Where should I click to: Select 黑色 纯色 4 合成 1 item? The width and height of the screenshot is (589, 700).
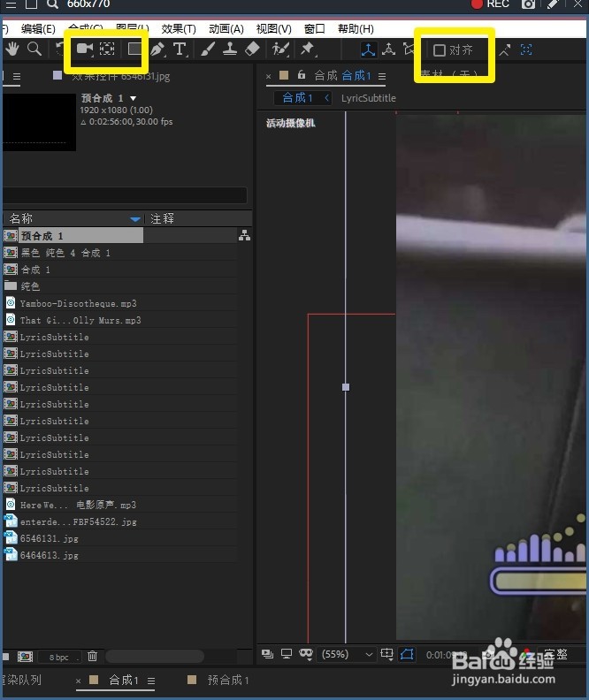[x=65, y=253]
